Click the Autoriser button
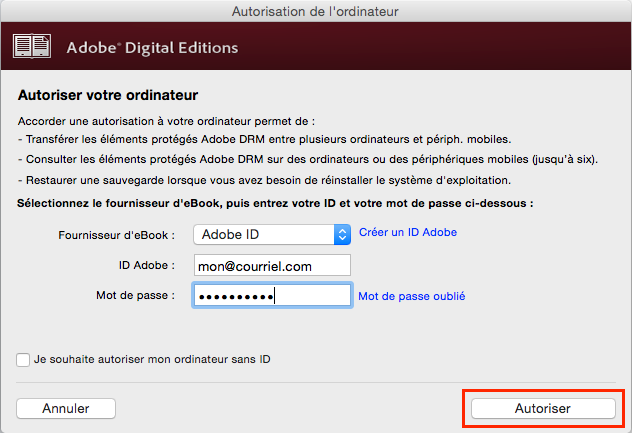This screenshot has width=632, height=433. coord(543,408)
